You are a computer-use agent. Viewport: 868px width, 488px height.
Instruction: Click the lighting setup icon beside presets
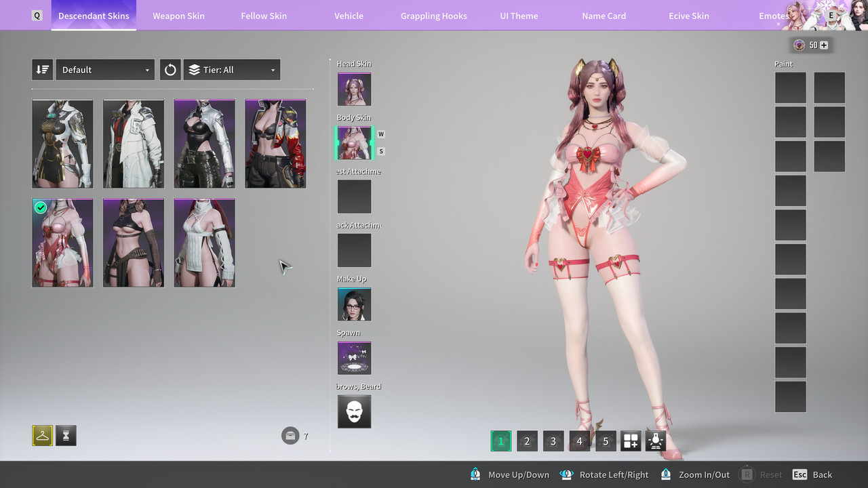click(x=655, y=441)
